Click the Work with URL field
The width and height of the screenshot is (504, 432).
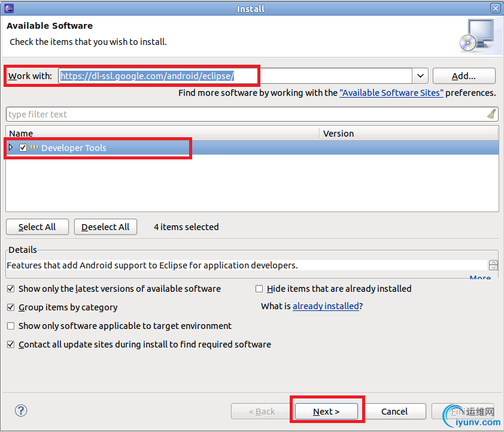pyautogui.click(x=235, y=76)
